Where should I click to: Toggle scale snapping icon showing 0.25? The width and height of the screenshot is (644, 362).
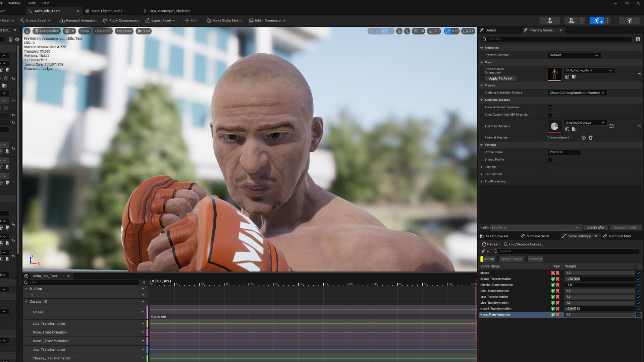pyautogui.click(x=448, y=31)
